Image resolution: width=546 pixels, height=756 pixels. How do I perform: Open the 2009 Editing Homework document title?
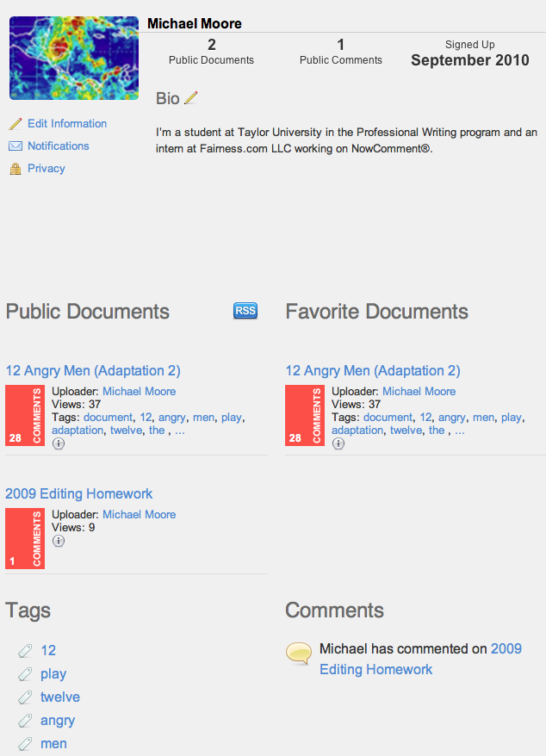[x=79, y=493]
